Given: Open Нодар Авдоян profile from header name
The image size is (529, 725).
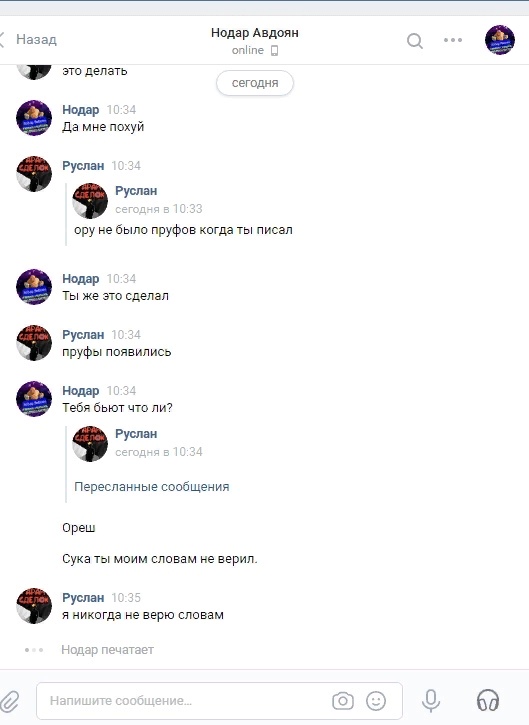Looking at the screenshot, I should click(x=255, y=33).
